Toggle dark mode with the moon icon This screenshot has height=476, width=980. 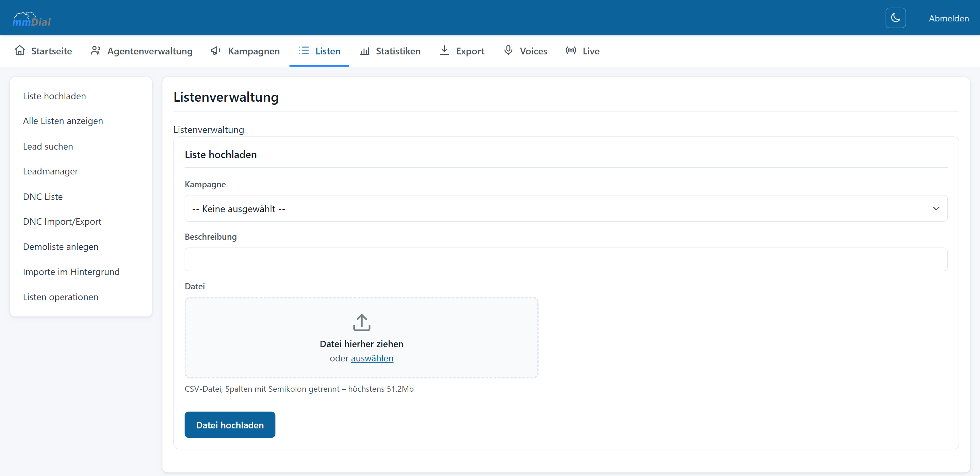[x=896, y=18]
